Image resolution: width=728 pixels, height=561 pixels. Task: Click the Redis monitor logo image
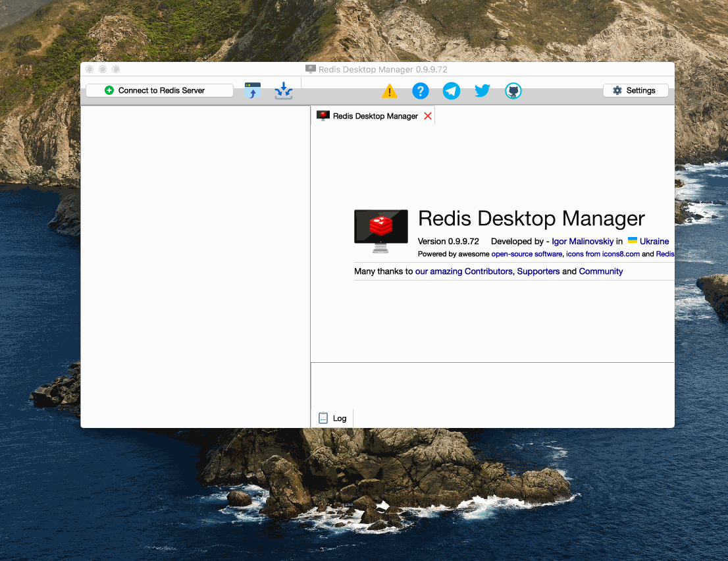(381, 231)
